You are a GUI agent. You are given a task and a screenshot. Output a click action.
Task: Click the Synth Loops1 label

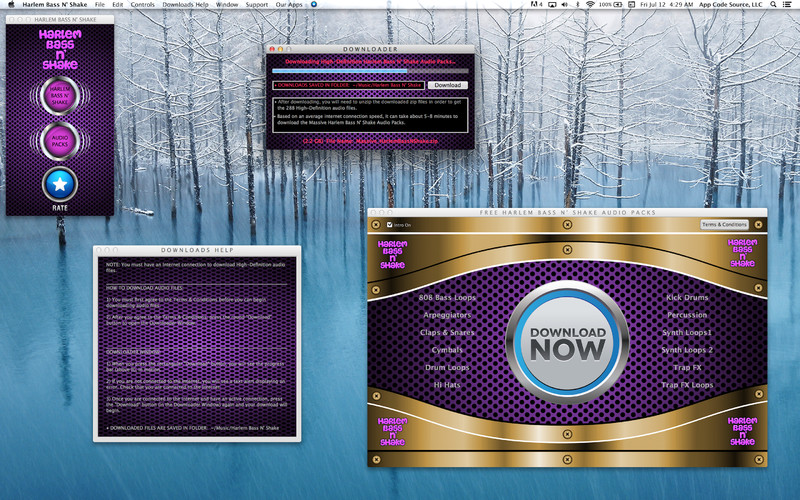pos(687,332)
